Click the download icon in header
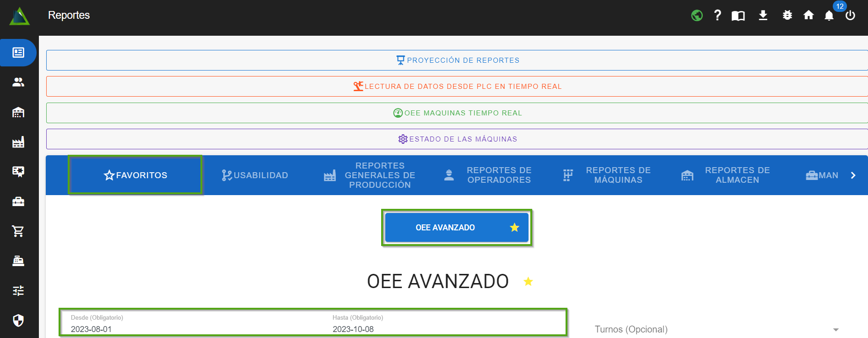 tap(763, 16)
